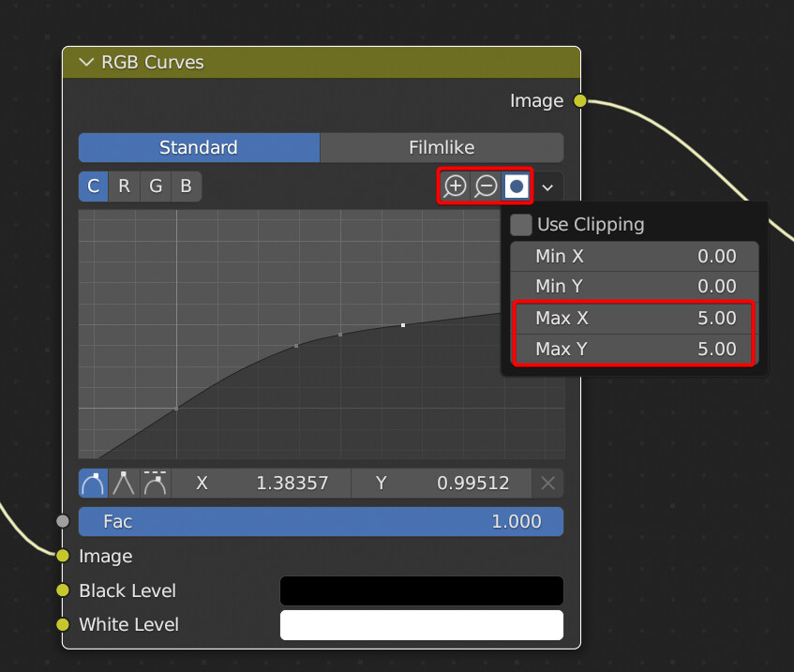Delete the selected curve point

[547, 483]
